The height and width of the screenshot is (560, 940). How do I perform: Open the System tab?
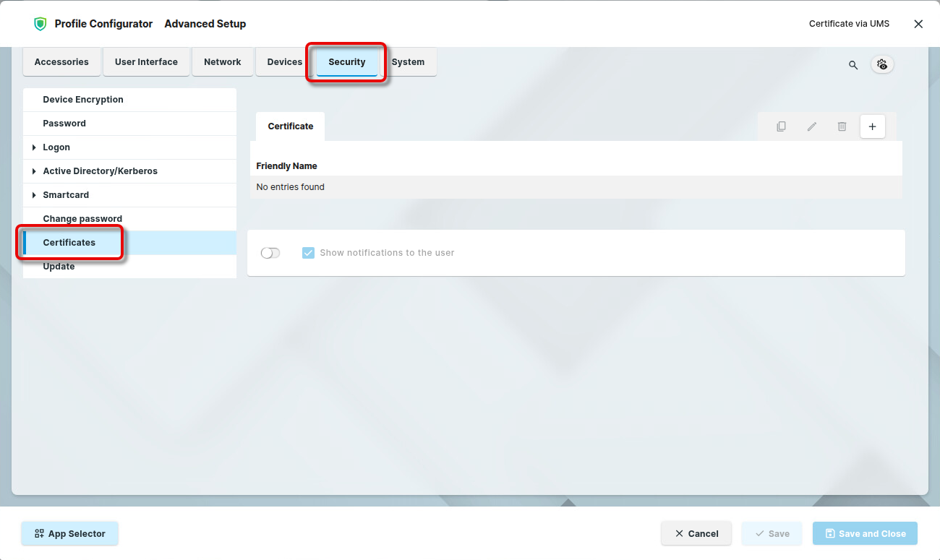[x=408, y=62]
